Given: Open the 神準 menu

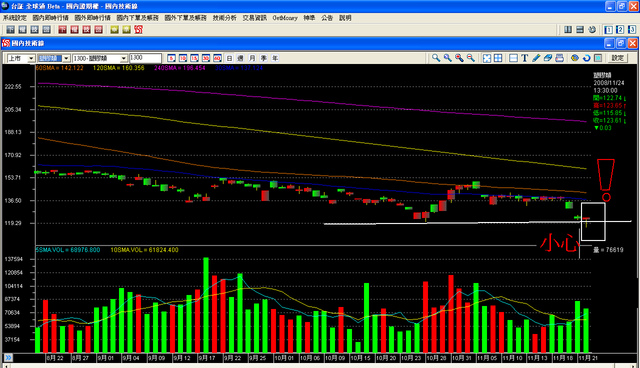Looking at the screenshot, I should [309, 18].
